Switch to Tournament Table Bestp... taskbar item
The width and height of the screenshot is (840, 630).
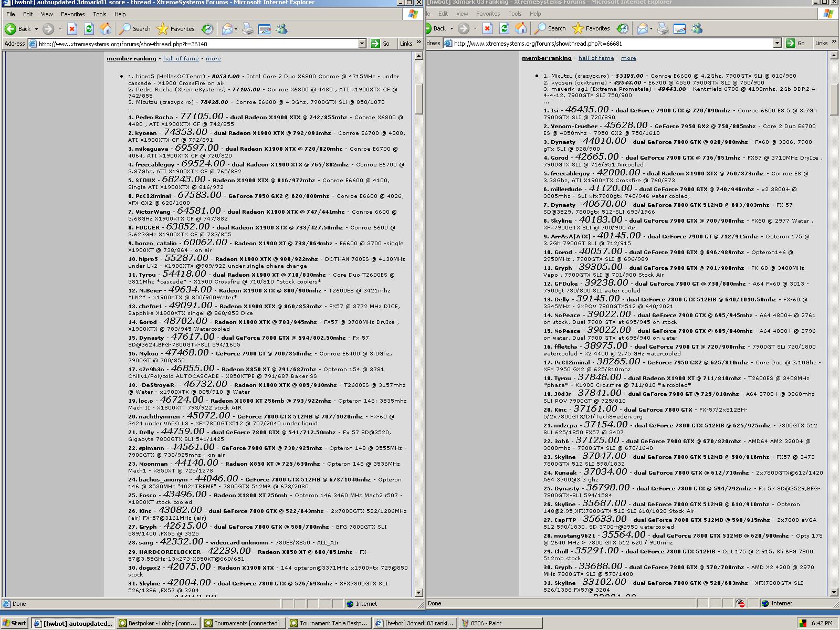[x=329, y=623]
